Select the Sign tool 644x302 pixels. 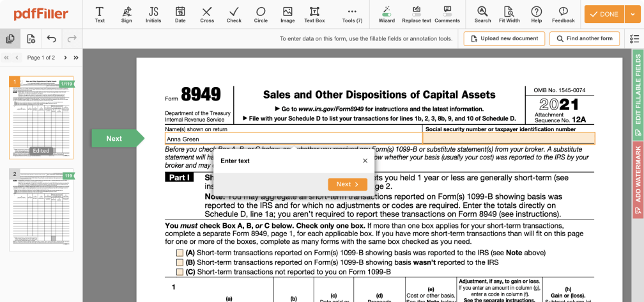pyautogui.click(x=126, y=14)
